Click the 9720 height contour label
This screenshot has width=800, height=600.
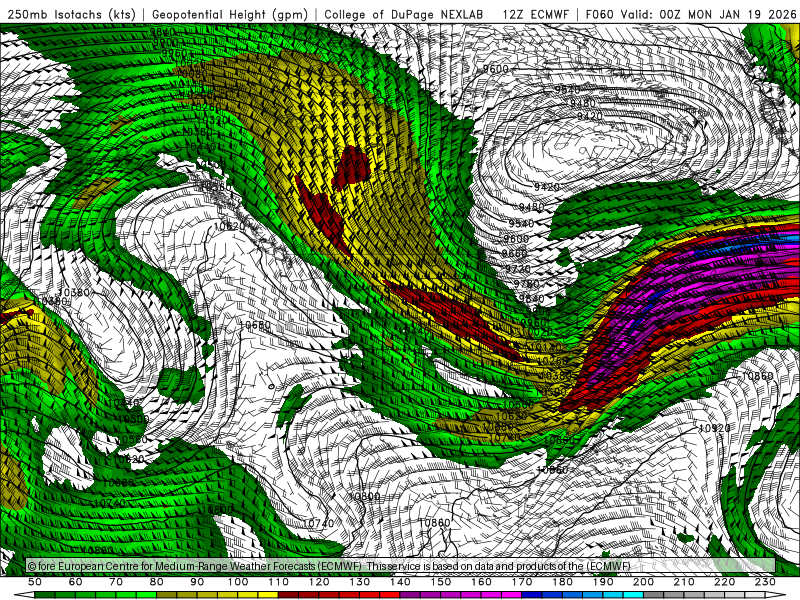[x=518, y=268]
